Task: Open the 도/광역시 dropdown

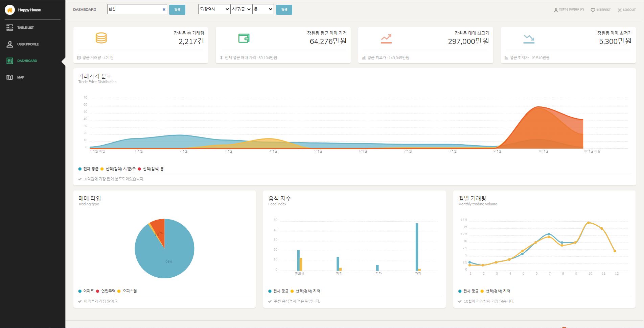Action: pos(213,9)
